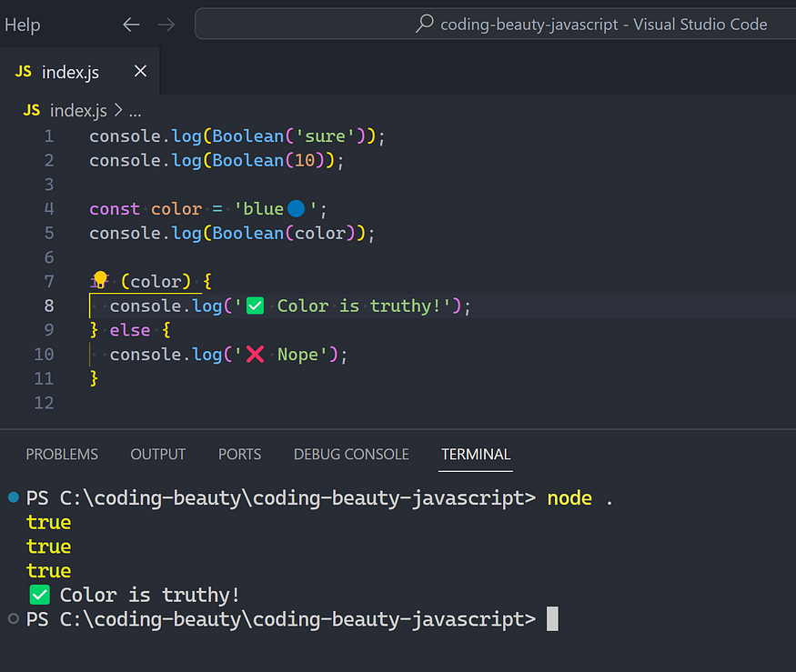Screen dimensions: 796x672
Task: Click the 'node .' command in terminal
Action: [579, 498]
